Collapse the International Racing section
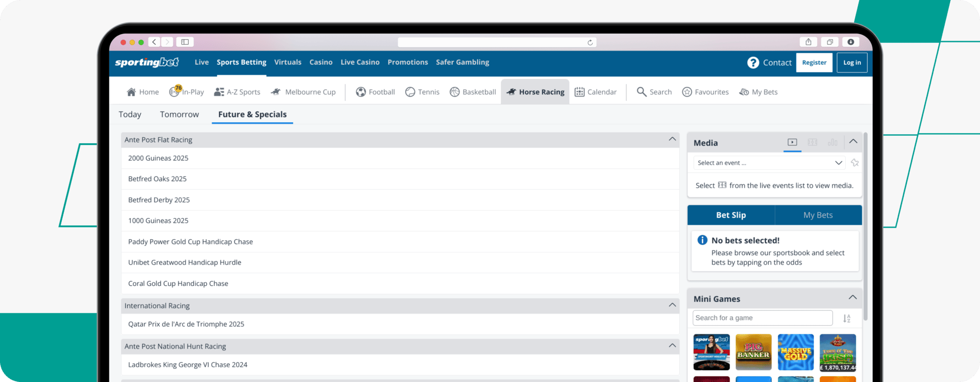This screenshot has height=382, width=980. (672, 305)
